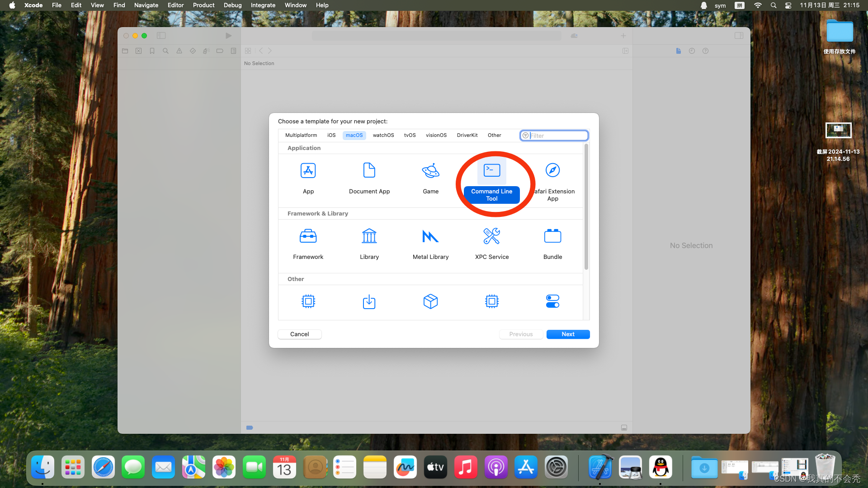Image resolution: width=868 pixels, height=488 pixels.
Task: Open the Debug menu
Action: (233, 5)
